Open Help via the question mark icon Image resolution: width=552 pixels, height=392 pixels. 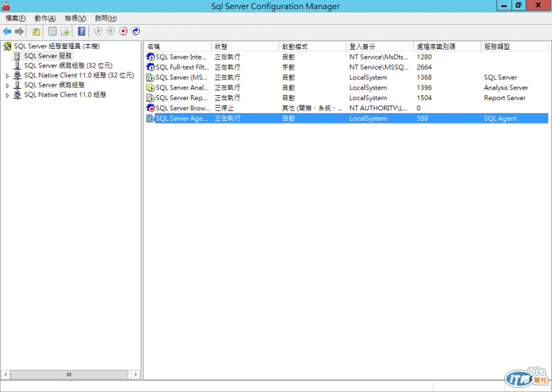pos(81,31)
